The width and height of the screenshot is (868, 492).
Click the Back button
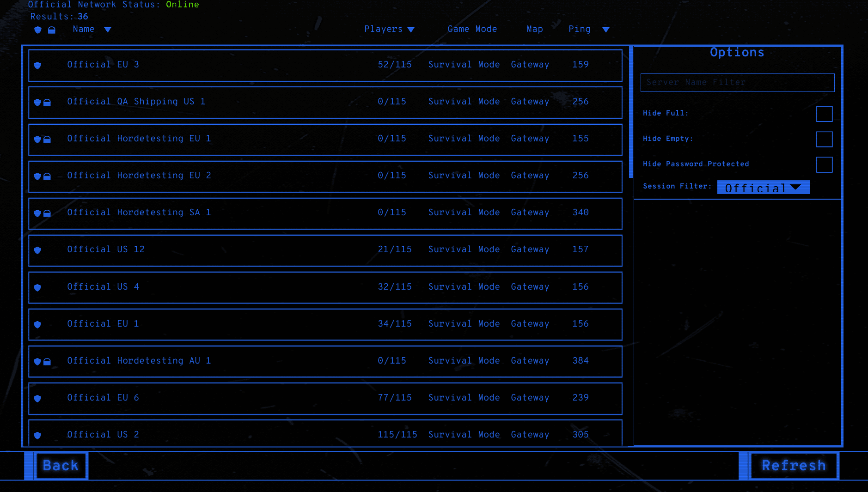[60, 466]
